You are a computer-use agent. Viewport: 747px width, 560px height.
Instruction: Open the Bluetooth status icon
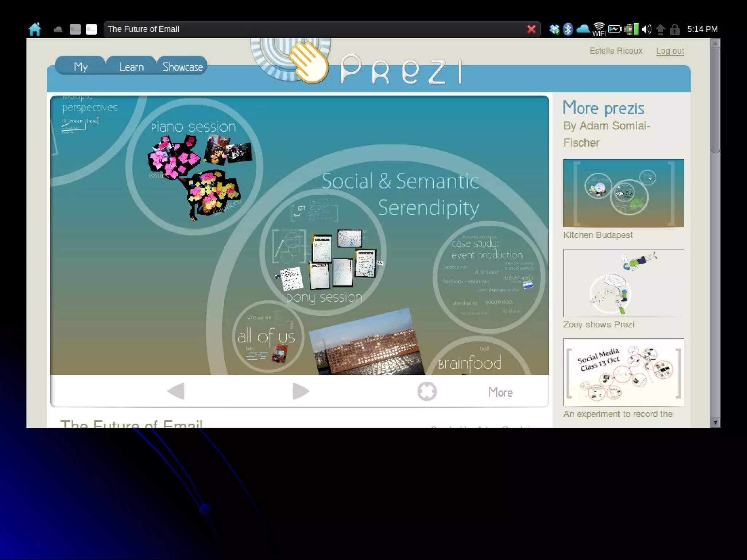tap(568, 29)
